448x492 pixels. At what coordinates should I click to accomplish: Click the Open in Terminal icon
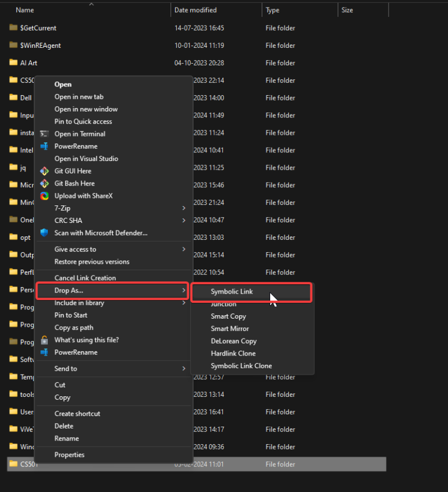44,134
